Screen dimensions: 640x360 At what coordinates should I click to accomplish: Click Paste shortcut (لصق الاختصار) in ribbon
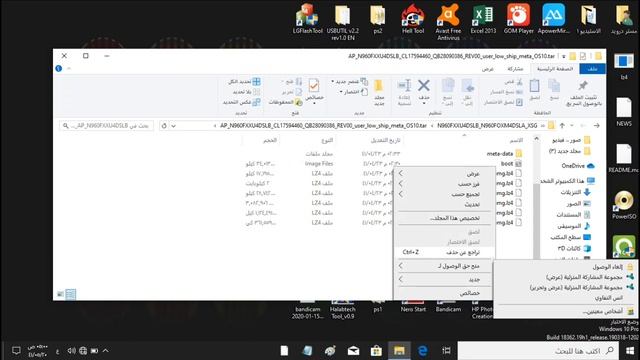click(503, 102)
